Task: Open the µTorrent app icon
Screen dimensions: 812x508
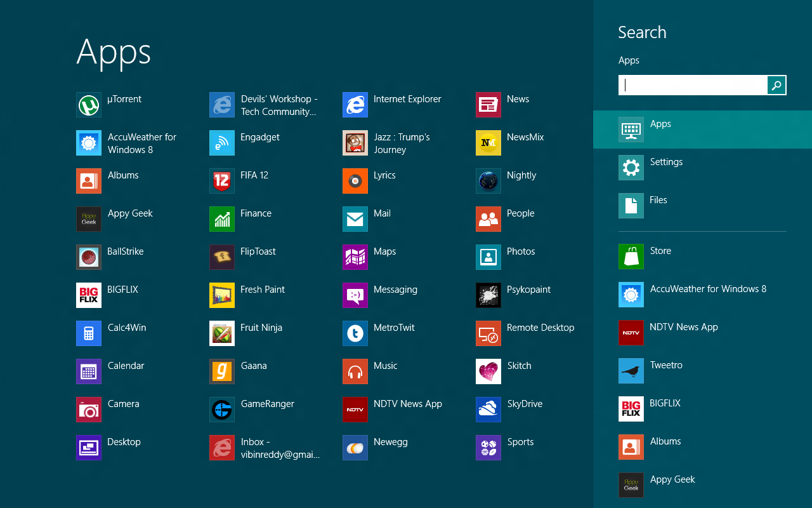Action: coord(89,105)
